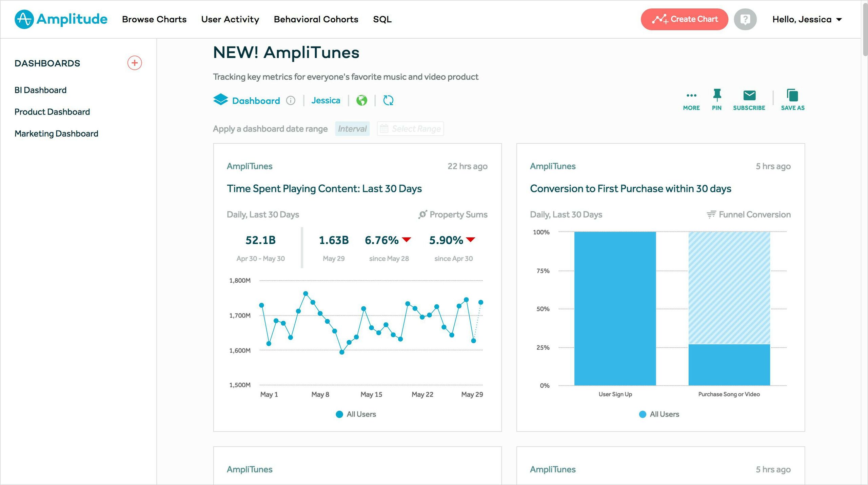Click the User Sign Up funnel bar

pos(615,308)
